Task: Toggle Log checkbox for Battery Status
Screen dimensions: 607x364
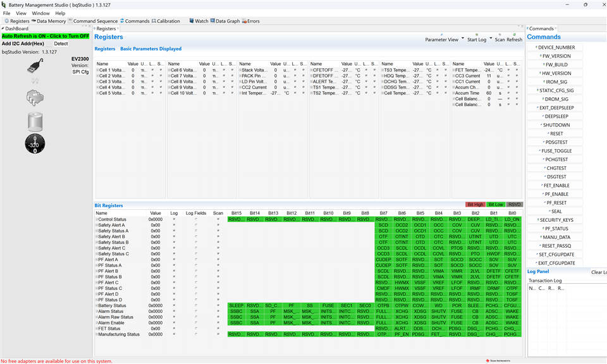Action: 174,306
